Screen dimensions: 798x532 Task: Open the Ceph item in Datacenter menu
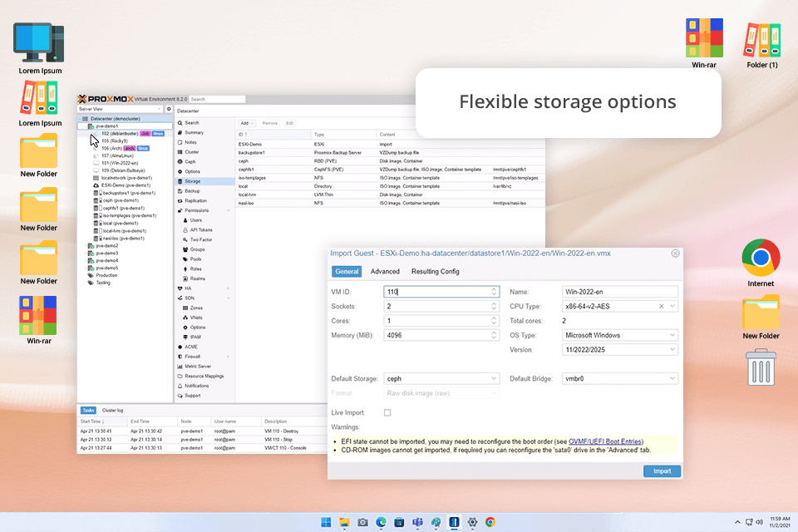192,162
